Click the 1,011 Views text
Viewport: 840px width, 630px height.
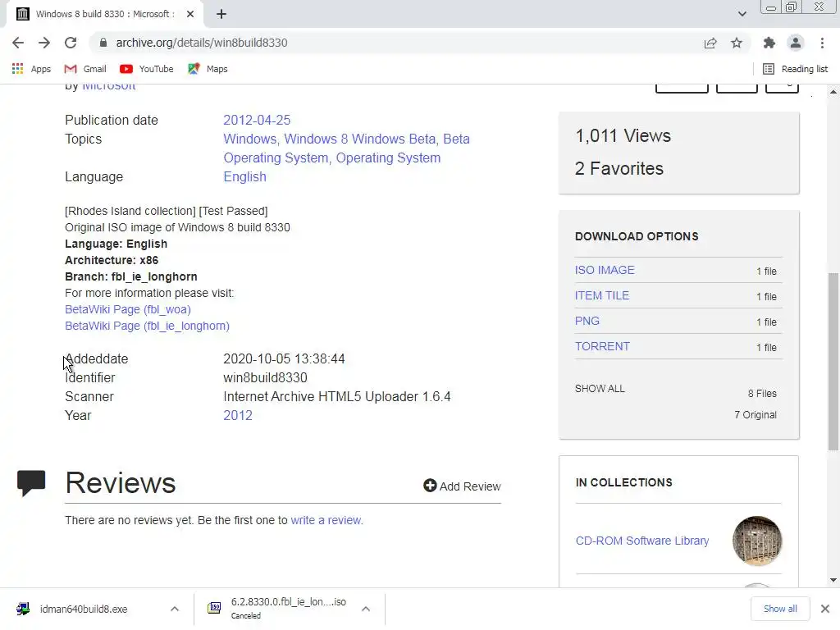[x=623, y=135]
